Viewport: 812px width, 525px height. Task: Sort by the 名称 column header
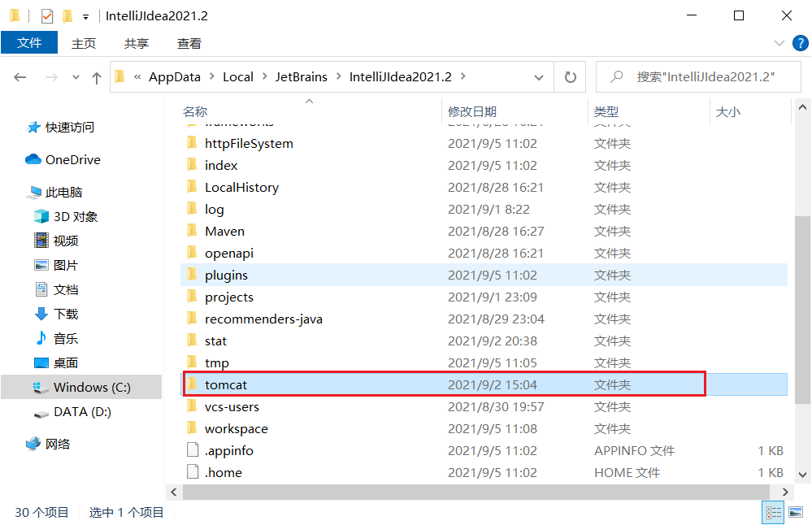195,111
